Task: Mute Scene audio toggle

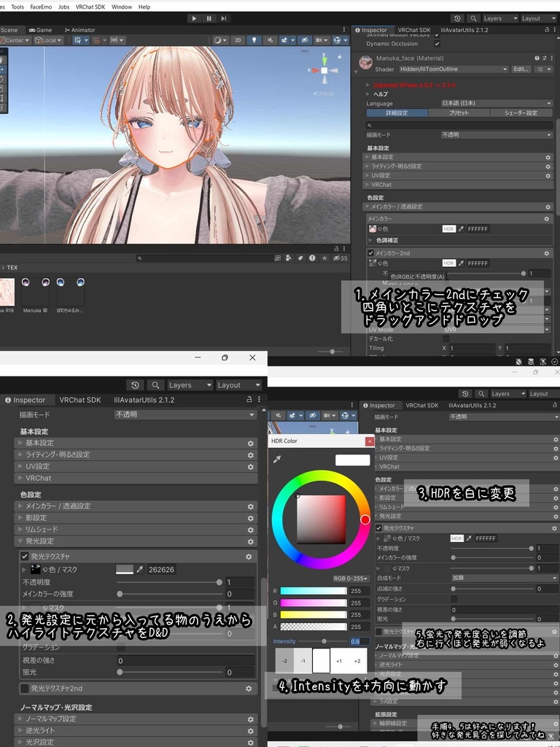Action: point(270,41)
